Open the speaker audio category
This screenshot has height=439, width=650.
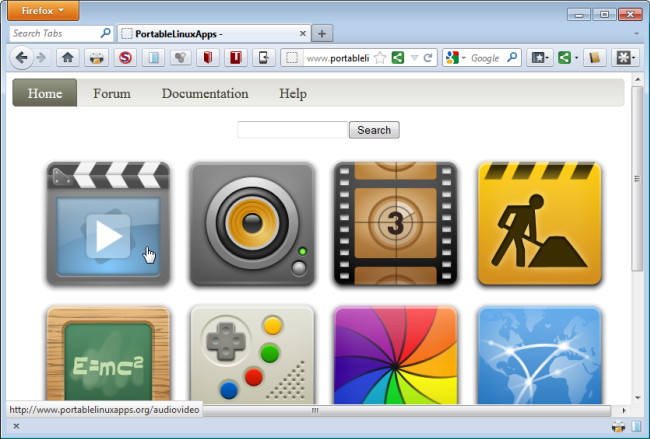[x=252, y=224]
